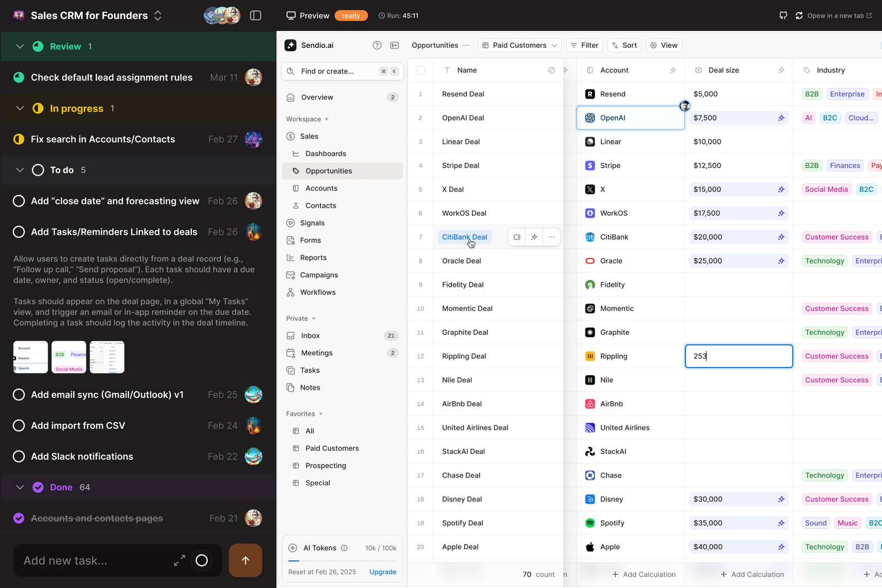Click the refresh preview icon
This screenshot has height=588, width=882.
pyautogui.click(x=799, y=15)
